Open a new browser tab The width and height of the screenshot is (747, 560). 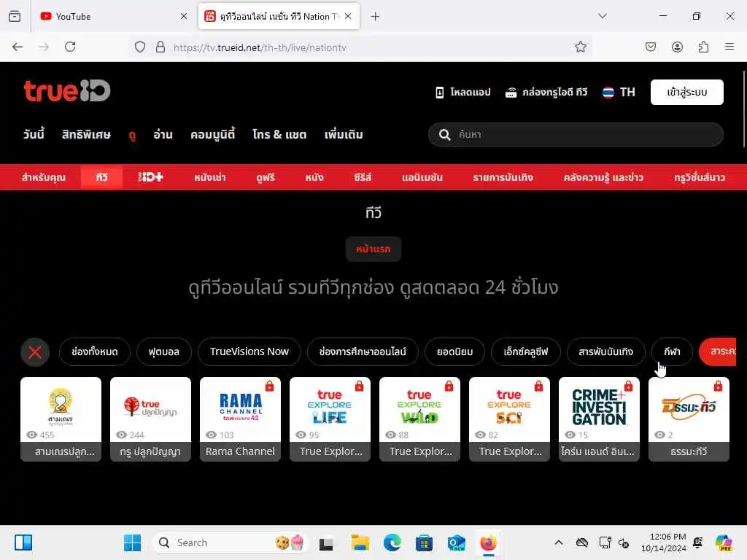coord(376,17)
